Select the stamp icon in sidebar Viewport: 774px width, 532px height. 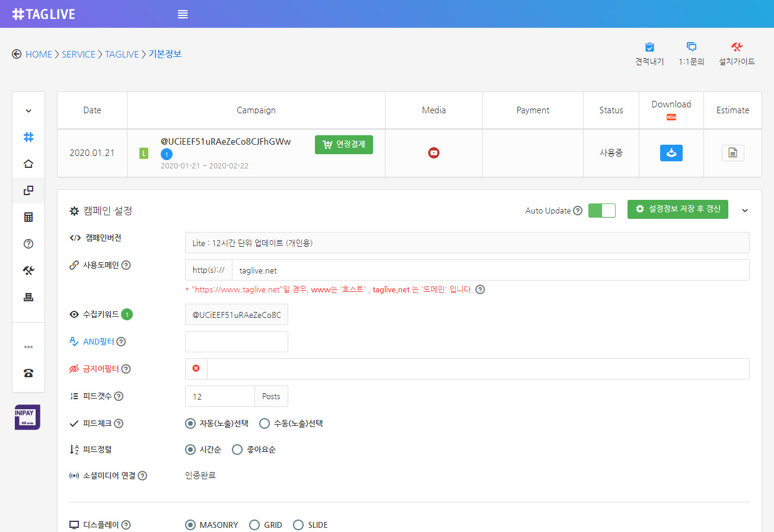point(28,297)
